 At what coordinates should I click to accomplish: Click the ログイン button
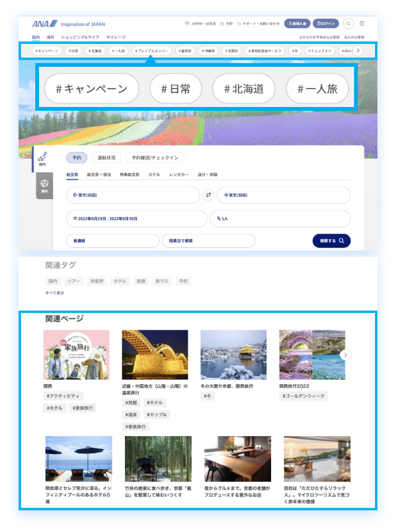(x=325, y=24)
